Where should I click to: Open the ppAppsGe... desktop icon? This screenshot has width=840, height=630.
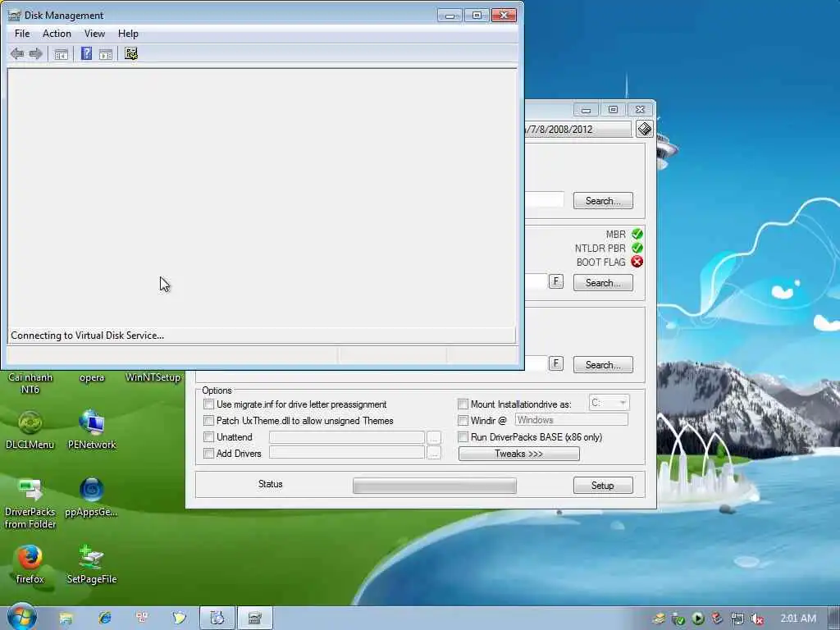(x=92, y=497)
